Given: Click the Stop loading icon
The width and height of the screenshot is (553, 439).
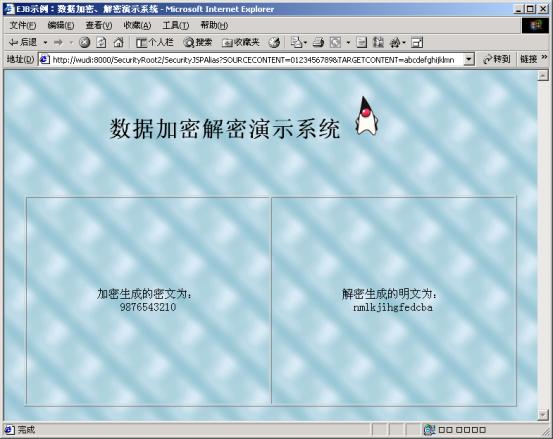Looking at the screenshot, I should click(84, 43).
